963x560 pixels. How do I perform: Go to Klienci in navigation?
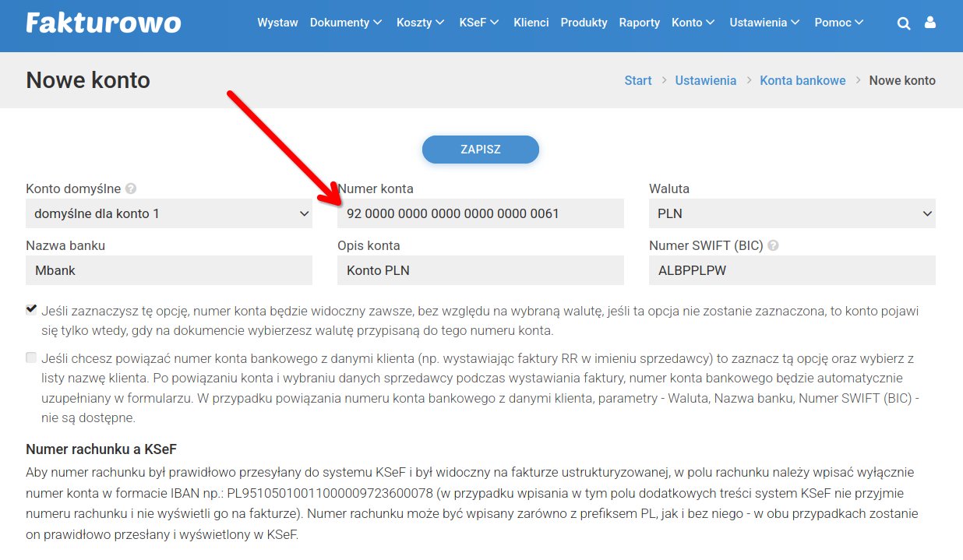coord(531,23)
